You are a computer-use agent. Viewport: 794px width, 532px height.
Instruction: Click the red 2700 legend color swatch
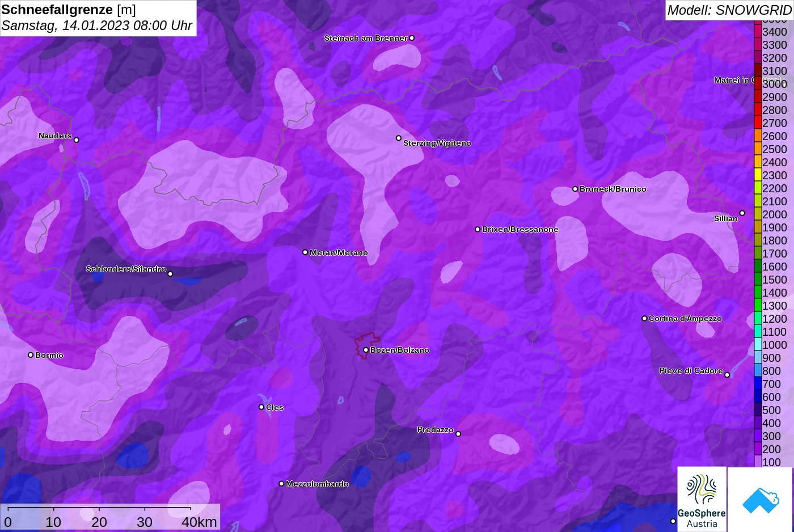[x=758, y=123]
